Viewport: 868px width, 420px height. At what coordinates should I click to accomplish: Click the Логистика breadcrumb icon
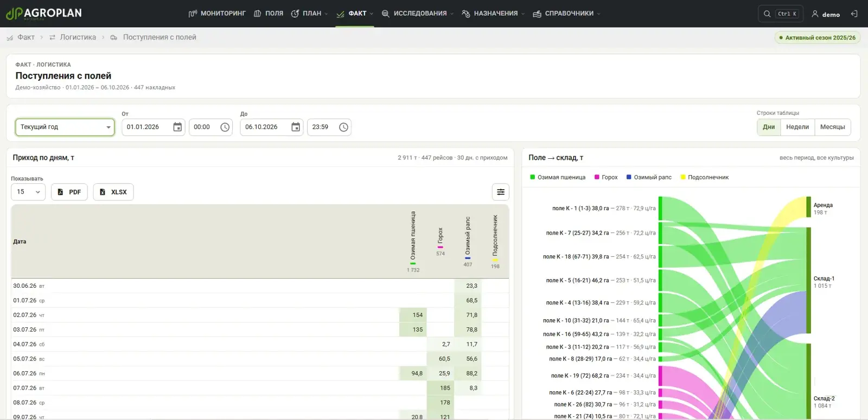pos(53,37)
